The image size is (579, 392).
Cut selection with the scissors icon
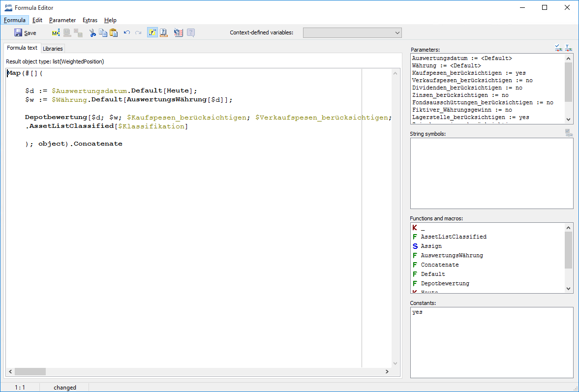pos(92,33)
